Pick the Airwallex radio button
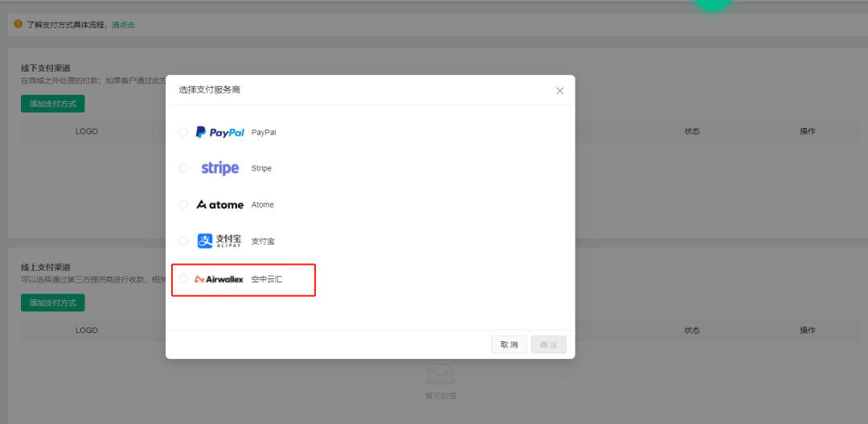This screenshot has height=424, width=868. tap(183, 279)
